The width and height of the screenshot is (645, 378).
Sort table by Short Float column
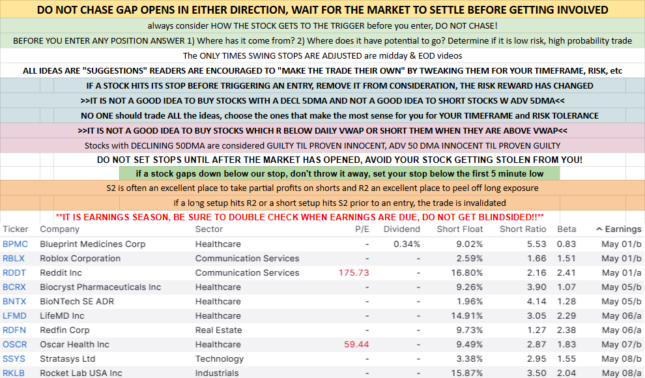click(x=459, y=229)
